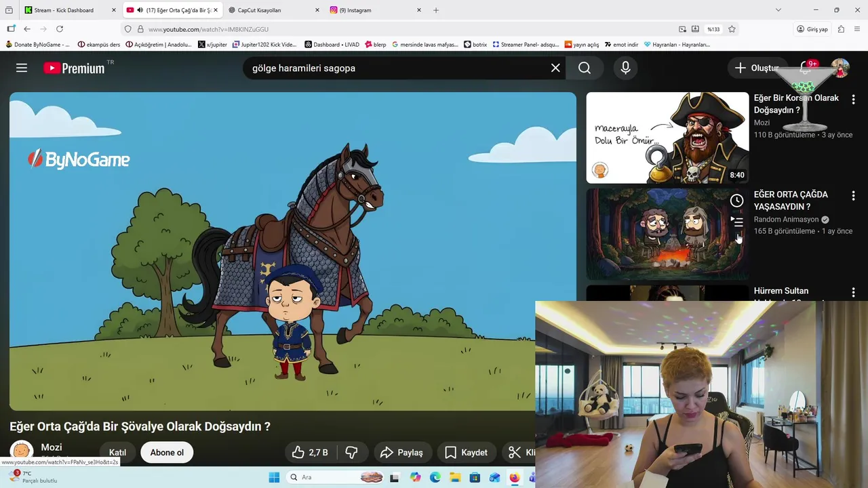Open the Mozi channel avatar
This screenshot has height=488, width=868.
pyautogui.click(x=22, y=451)
